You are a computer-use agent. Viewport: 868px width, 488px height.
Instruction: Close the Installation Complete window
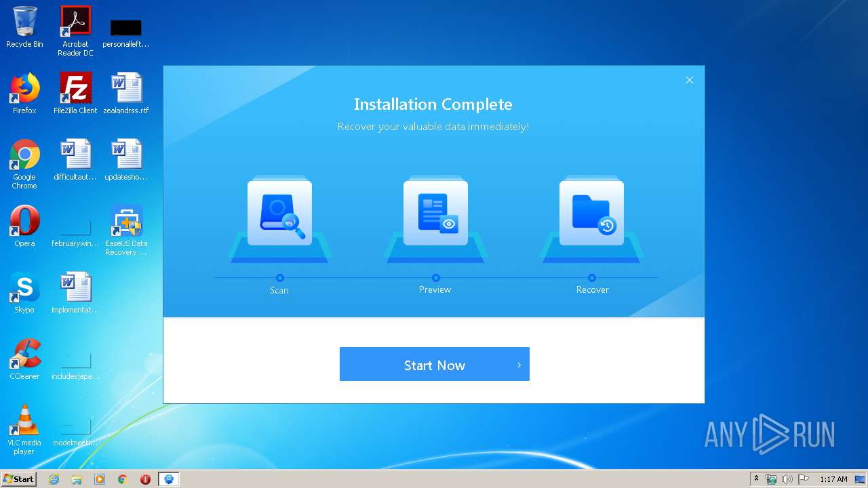point(689,80)
